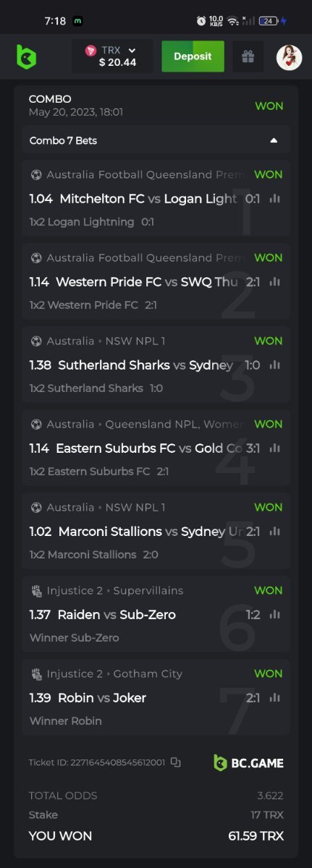Open the gift box rewards icon
This screenshot has width=312, height=868.
click(x=248, y=56)
